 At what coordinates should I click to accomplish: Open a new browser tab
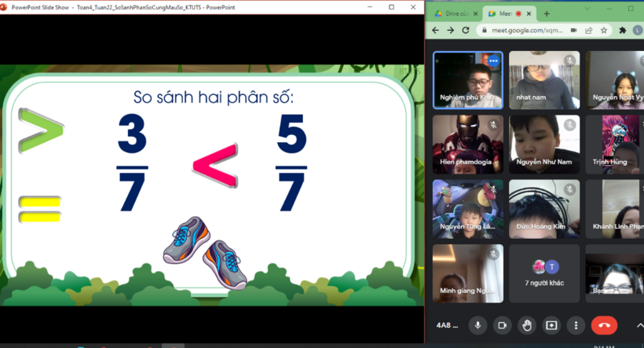coord(547,13)
